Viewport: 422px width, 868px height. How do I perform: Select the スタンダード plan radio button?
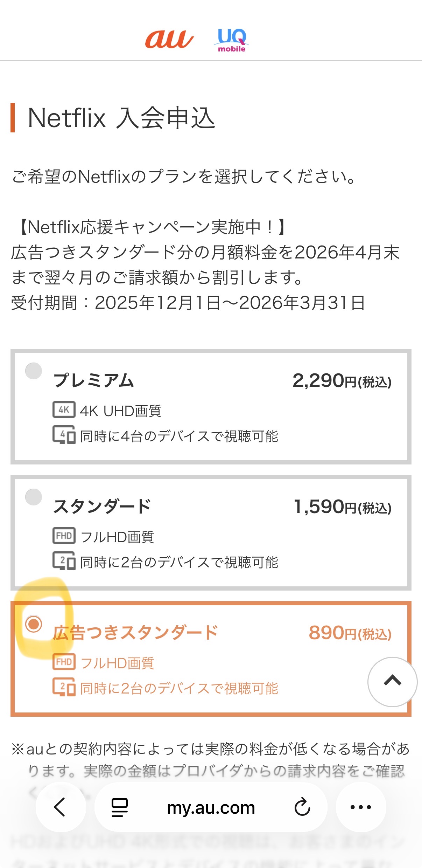coord(34,497)
